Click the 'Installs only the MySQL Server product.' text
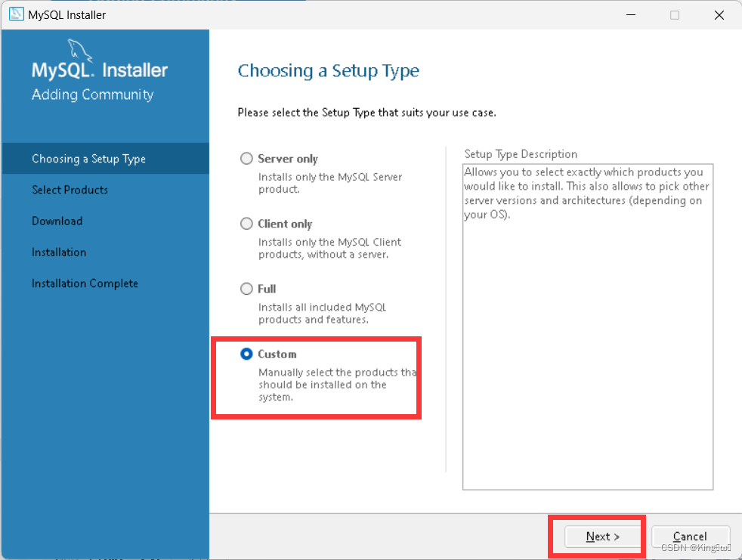Screen dimensions: 742x560 [x=330, y=183]
